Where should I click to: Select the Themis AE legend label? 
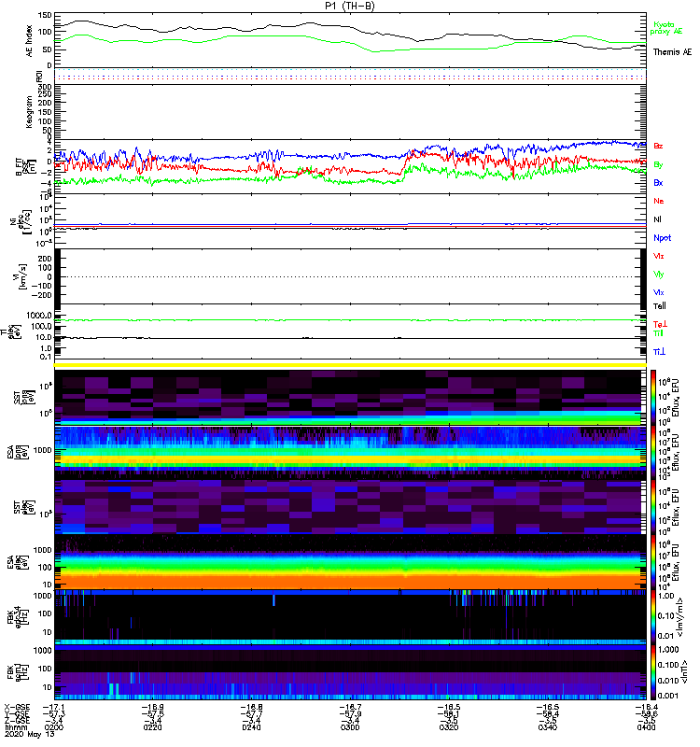point(672,52)
